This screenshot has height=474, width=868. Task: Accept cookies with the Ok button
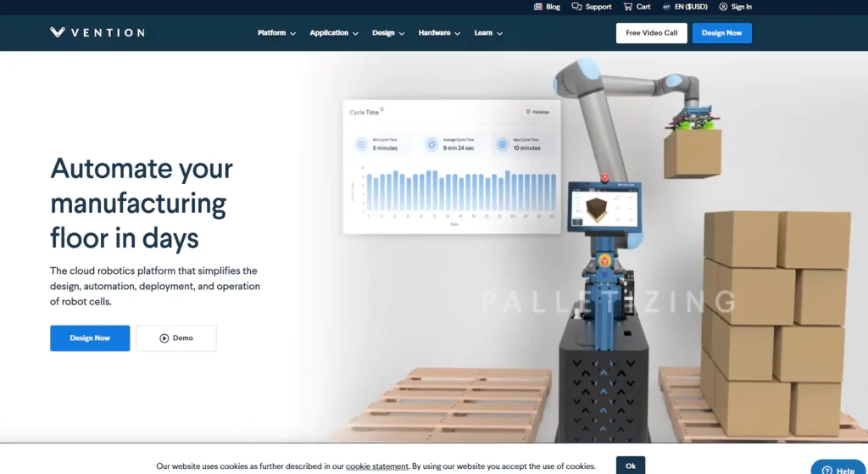(631, 466)
